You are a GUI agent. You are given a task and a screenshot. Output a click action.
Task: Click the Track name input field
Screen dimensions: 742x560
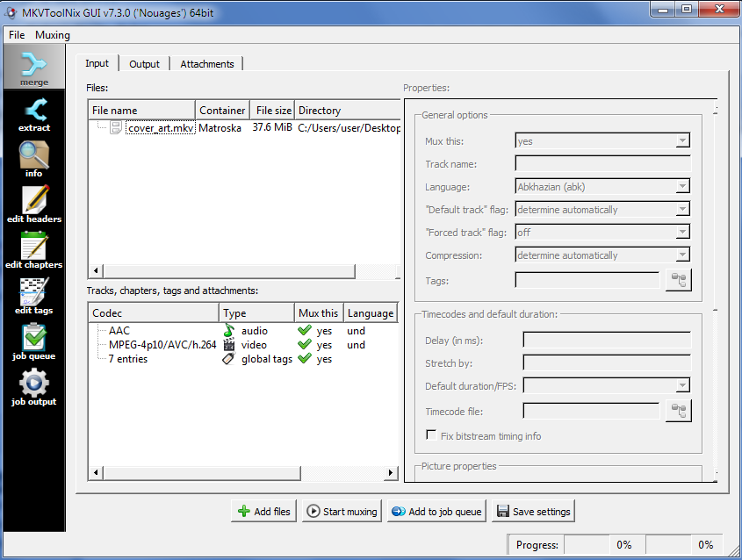click(x=602, y=163)
